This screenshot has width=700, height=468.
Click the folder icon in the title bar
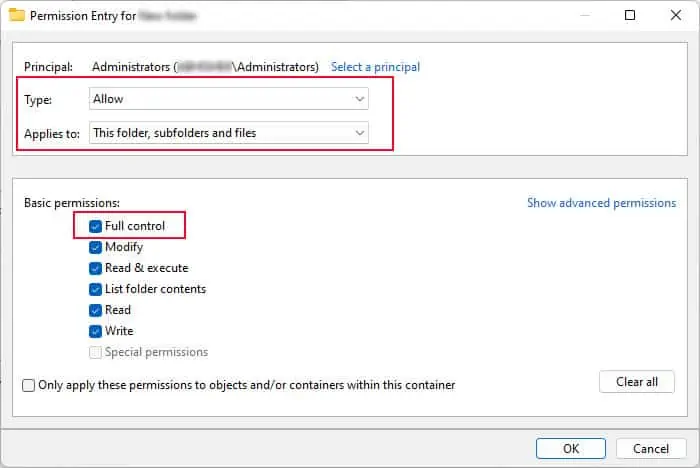click(x=17, y=15)
